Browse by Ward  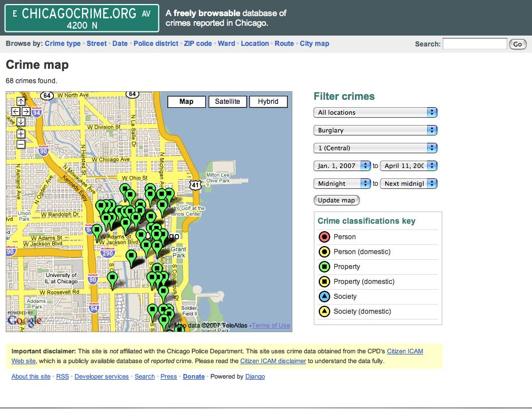(x=226, y=44)
